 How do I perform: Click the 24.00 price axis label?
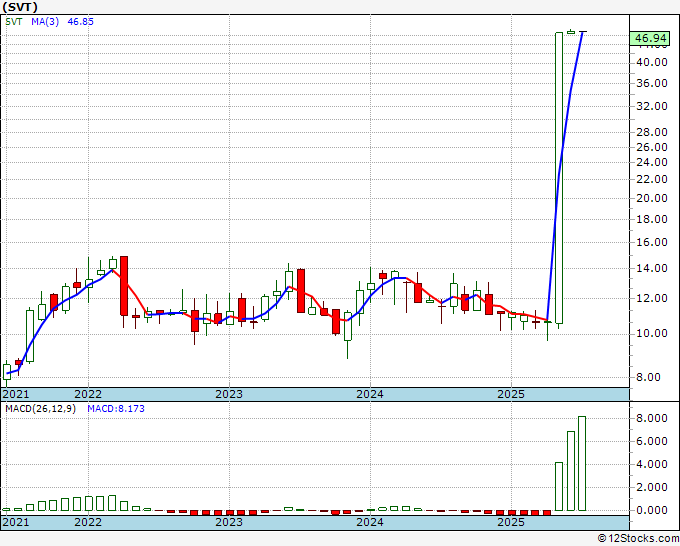click(652, 163)
